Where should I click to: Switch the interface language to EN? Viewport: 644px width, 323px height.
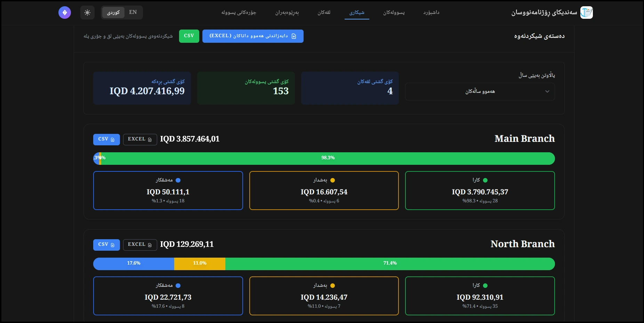click(x=133, y=12)
